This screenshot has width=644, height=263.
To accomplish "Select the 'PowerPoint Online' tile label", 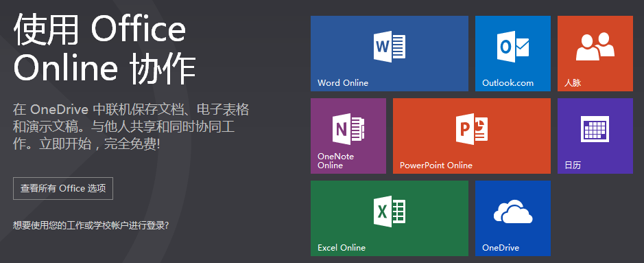I will tap(436, 165).
